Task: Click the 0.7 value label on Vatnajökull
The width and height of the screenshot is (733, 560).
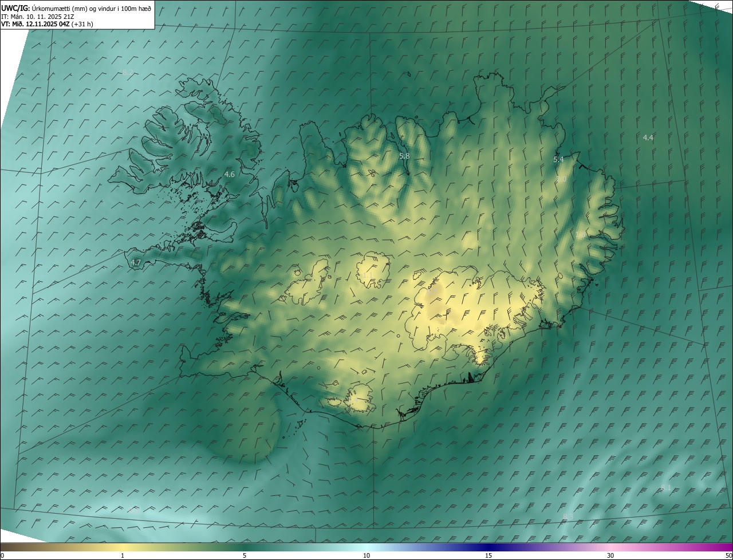Action: tap(433, 292)
